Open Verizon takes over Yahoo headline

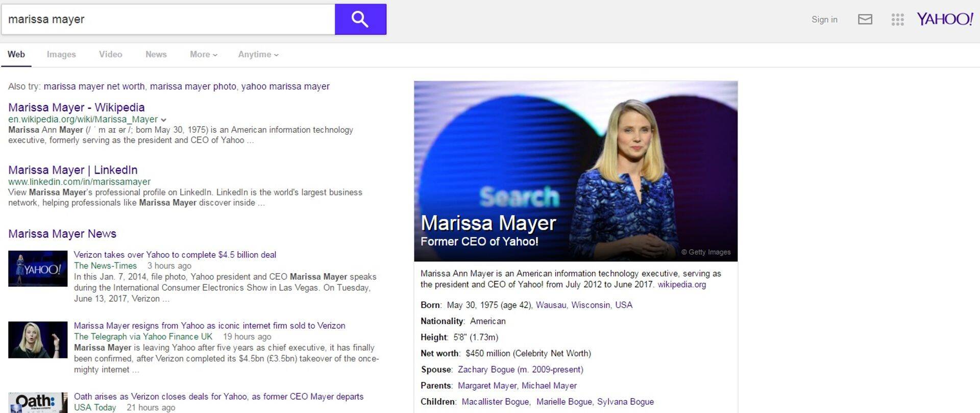175,255
